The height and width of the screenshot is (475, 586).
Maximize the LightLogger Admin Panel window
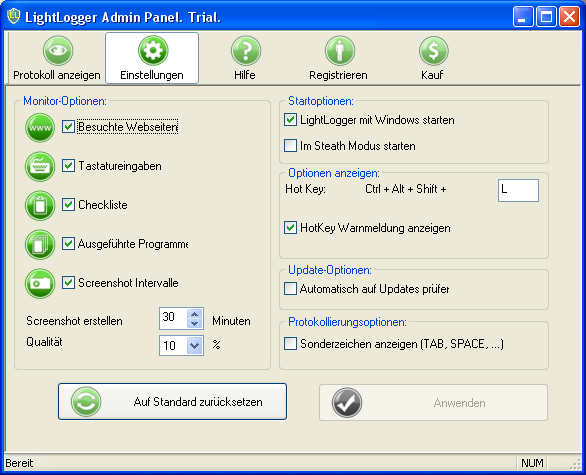tap(546, 17)
